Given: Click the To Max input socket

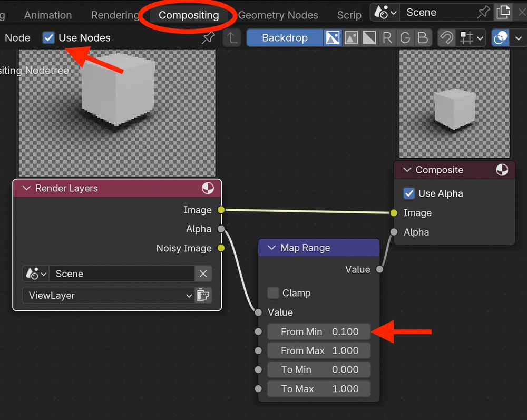Looking at the screenshot, I should tap(258, 389).
